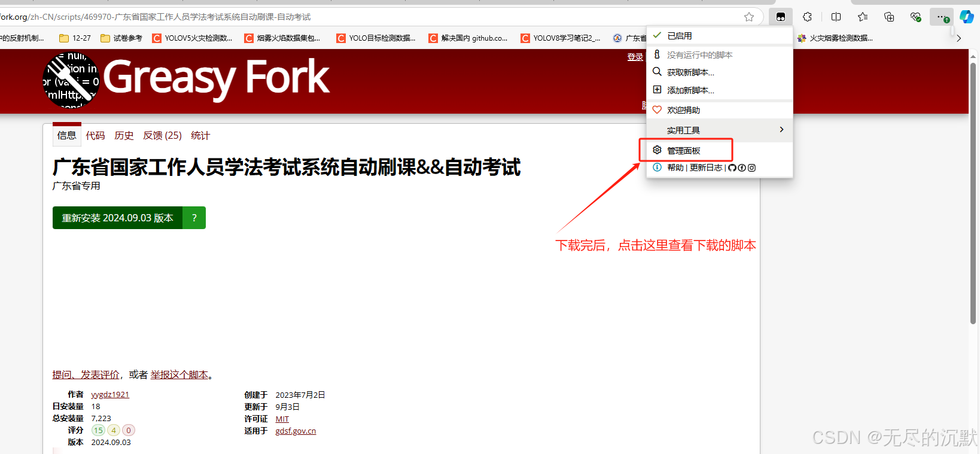Expand the bookmarks overflow chevron
Screen dimensions: 980x454
959,38
